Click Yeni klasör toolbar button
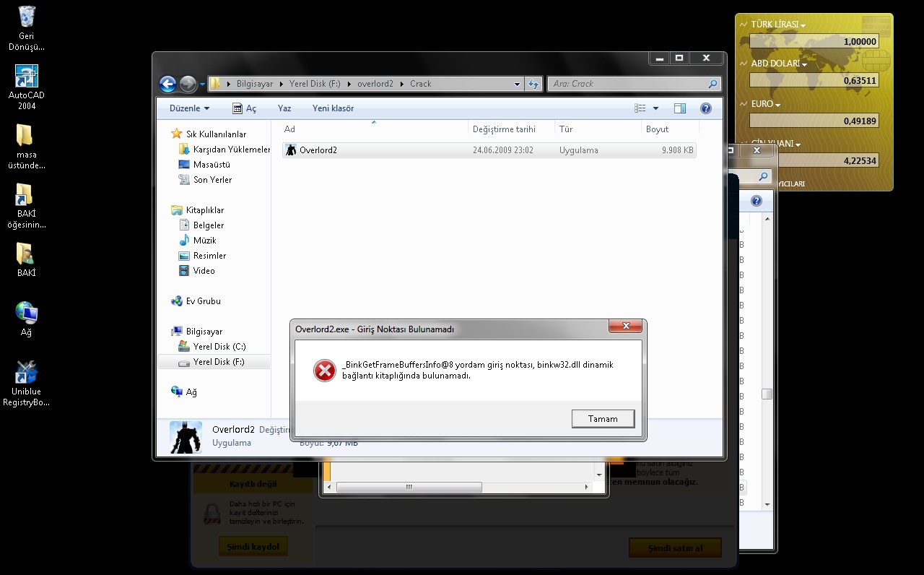924x575 pixels. click(x=333, y=108)
